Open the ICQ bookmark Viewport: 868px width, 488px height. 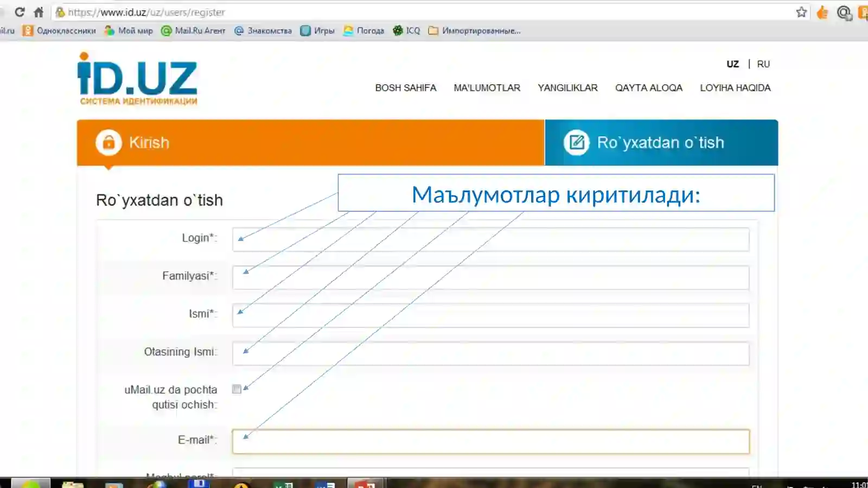406,31
